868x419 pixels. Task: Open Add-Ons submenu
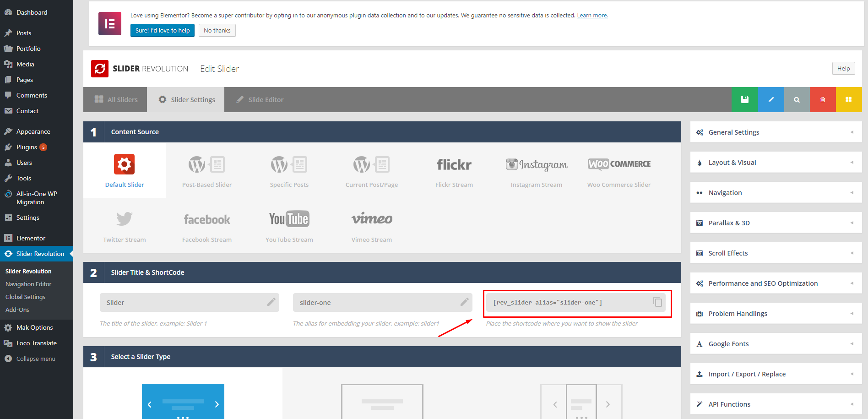pyautogui.click(x=17, y=310)
